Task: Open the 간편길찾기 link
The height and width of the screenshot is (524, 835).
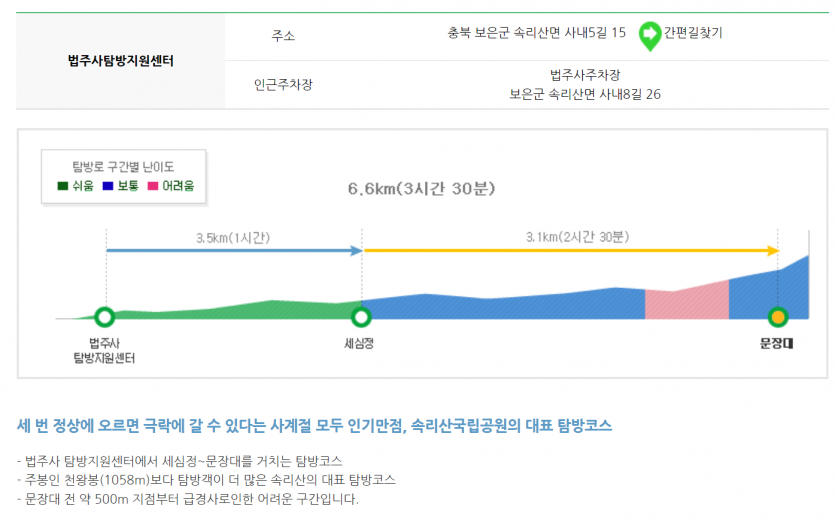Action: pos(693,33)
